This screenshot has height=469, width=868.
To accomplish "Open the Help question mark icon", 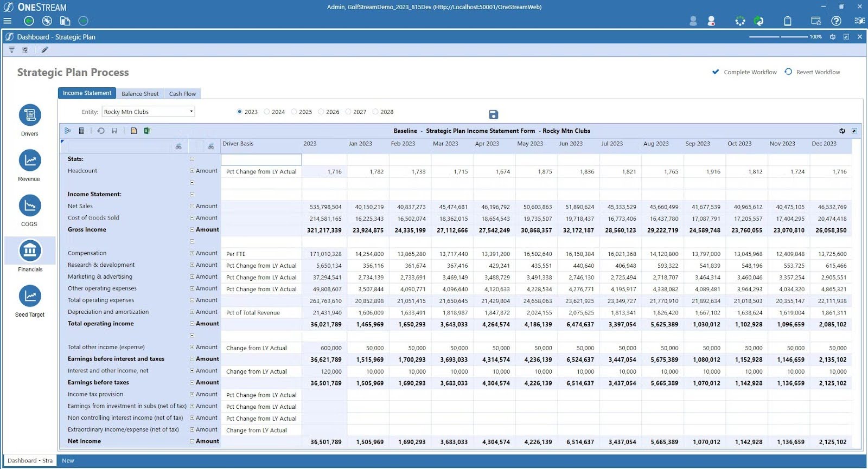I will (837, 21).
